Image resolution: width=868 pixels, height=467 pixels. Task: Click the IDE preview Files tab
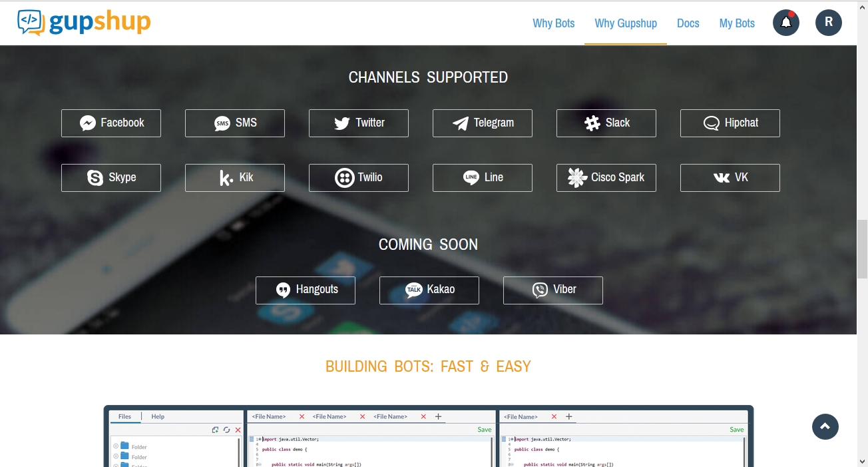(124, 416)
